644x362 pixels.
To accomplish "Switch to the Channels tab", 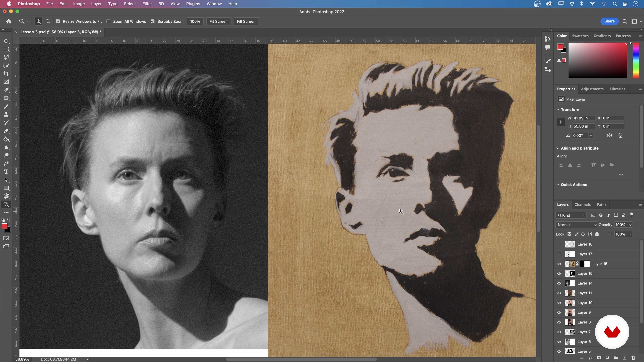I will 582,205.
